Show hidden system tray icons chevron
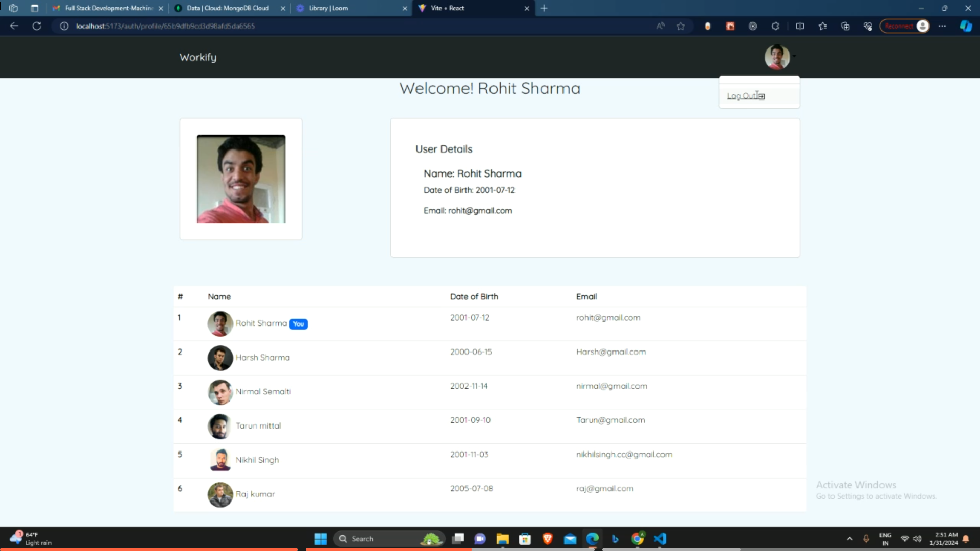This screenshot has width=980, height=551. (849, 539)
